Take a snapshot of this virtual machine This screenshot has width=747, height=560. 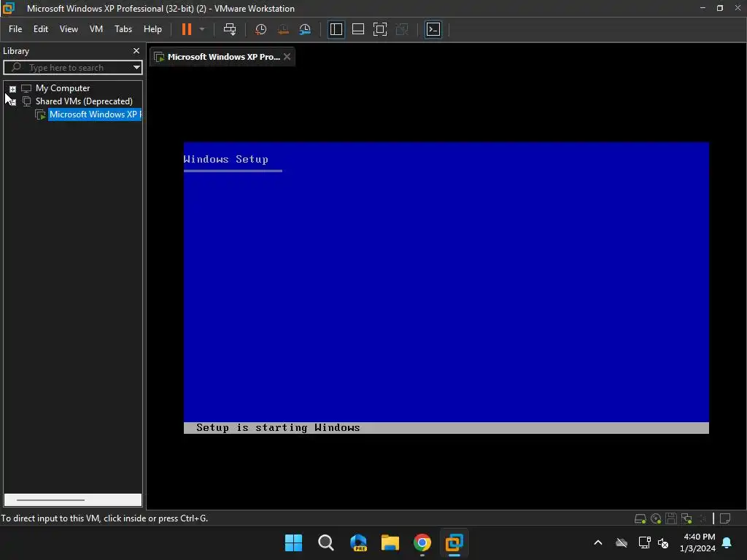click(260, 29)
